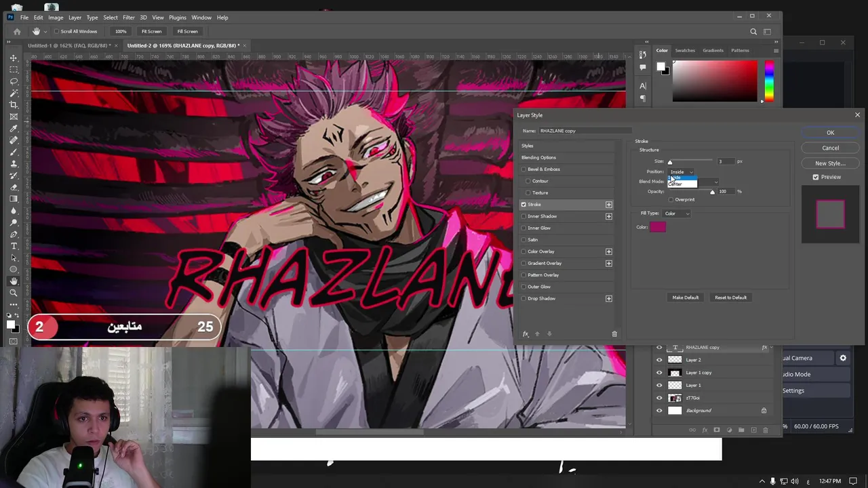The image size is (868, 488).
Task: Open the stroke Blend Mode dropdown arrow
Action: 715,182
